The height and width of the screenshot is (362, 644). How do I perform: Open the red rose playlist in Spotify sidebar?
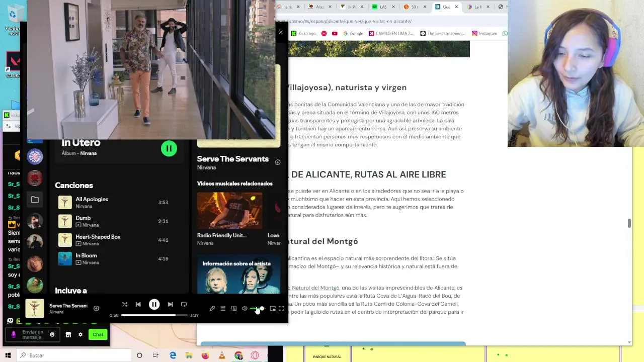pyautogui.click(x=35, y=178)
